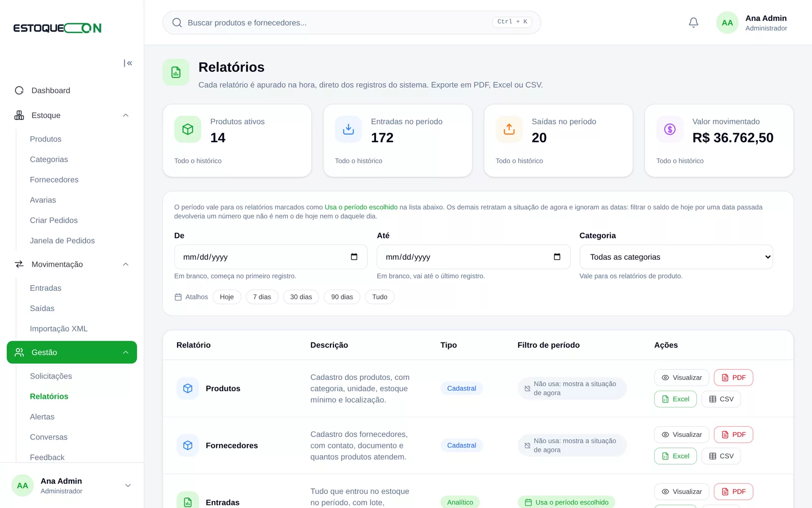
Task: Visualizar the Produtos report
Action: click(x=682, y=377)
